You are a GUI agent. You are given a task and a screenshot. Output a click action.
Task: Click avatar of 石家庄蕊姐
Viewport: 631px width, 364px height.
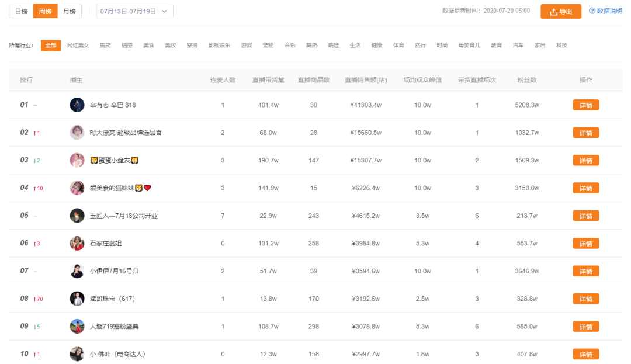coord(77,243)
